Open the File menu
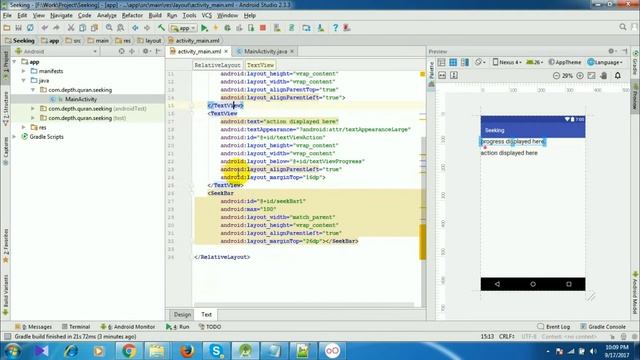640x360 pixels. [7, 16]
